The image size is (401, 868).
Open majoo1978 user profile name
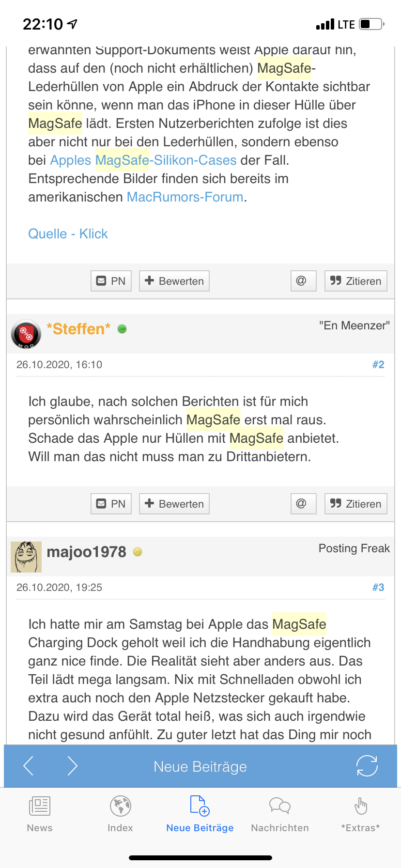point(86,552)
